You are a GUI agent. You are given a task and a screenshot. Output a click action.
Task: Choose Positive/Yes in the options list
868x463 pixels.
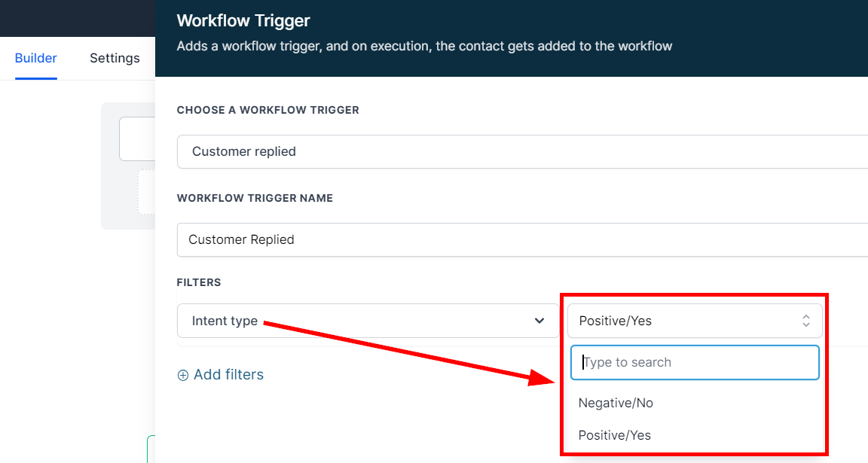pyautogui.click(x=615, y=435)
